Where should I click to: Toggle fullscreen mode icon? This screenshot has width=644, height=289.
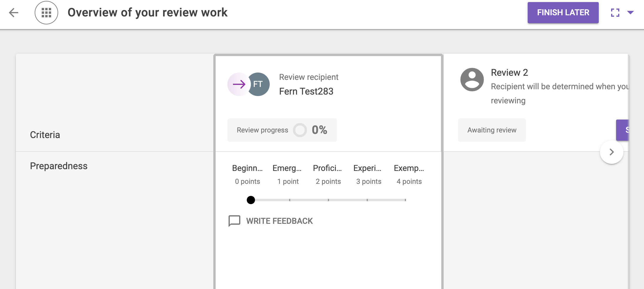[x=615, y=13]
